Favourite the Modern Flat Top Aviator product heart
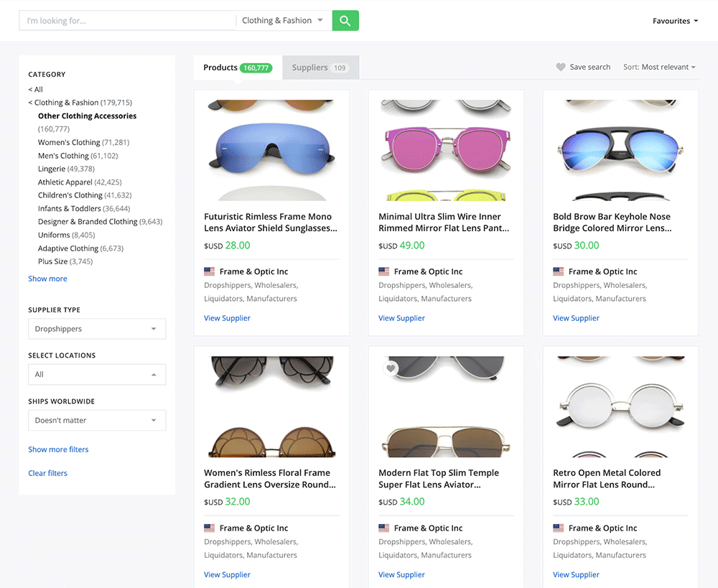Image resolution: width=718 pixels, height=588 pixels. tap(391, 368)
